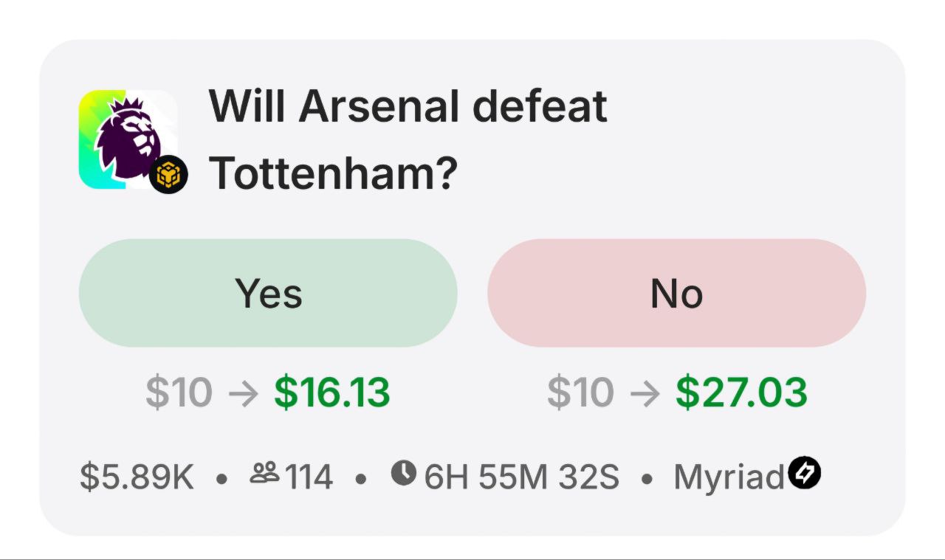
Task: Click the $16.13 payout amount
Action: coord(331,393)
